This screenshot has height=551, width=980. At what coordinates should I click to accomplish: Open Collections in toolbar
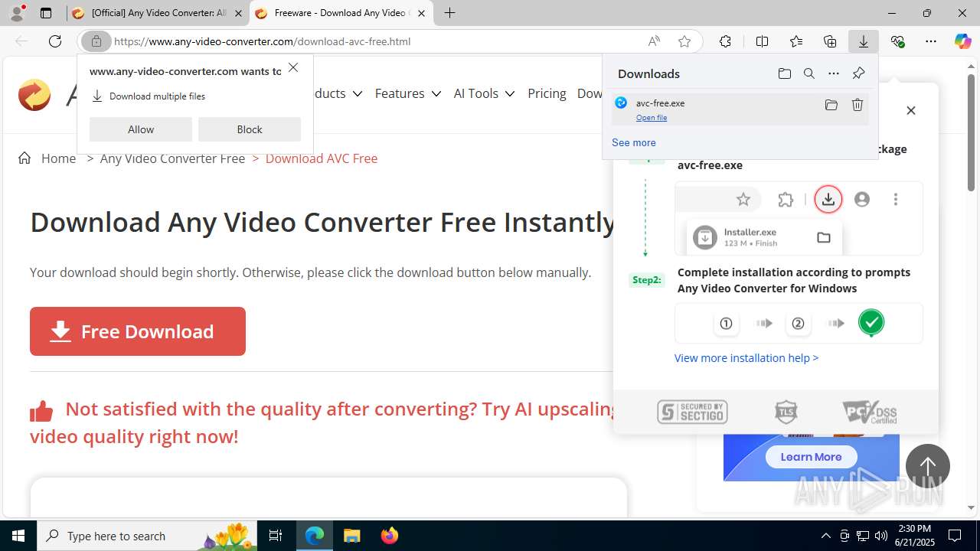pos(830,41)
